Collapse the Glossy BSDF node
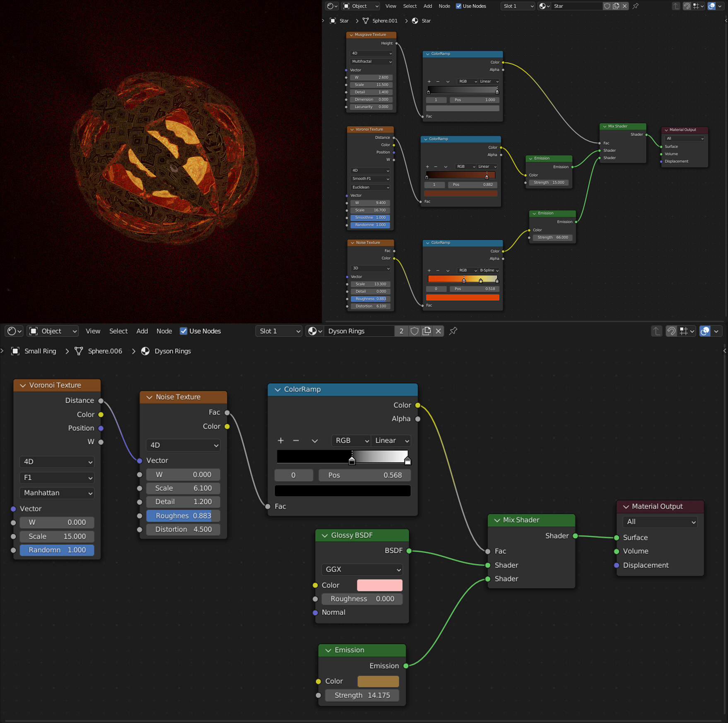This screenshot has width=728, height=723. (325, 535)
